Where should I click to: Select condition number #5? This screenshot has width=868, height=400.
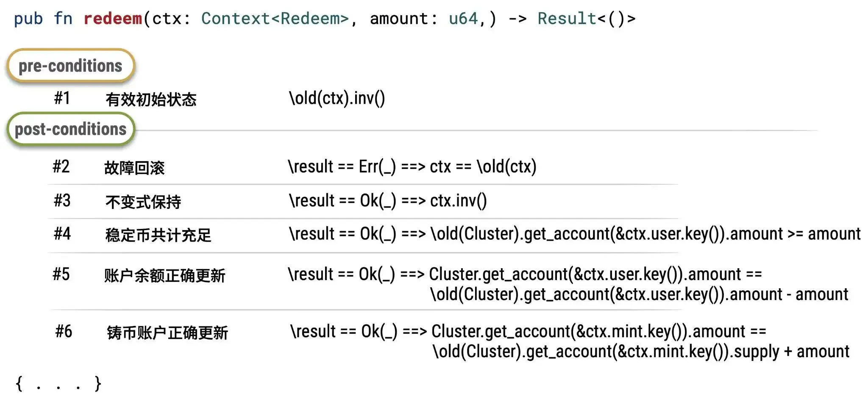tap(61, 274)
